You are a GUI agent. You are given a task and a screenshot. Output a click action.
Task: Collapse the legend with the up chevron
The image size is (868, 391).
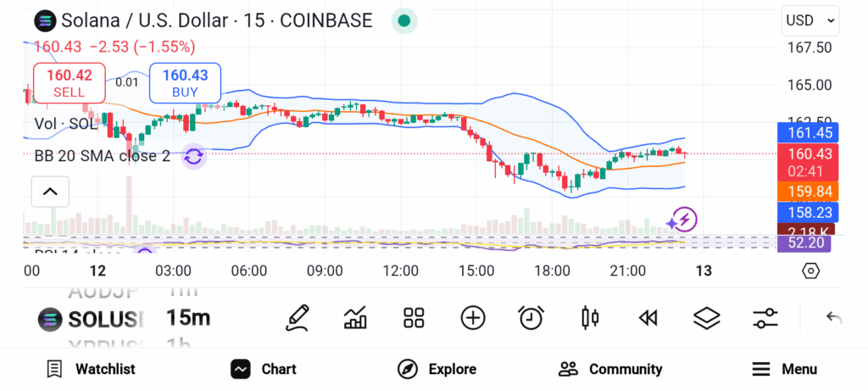pos(50,192)
